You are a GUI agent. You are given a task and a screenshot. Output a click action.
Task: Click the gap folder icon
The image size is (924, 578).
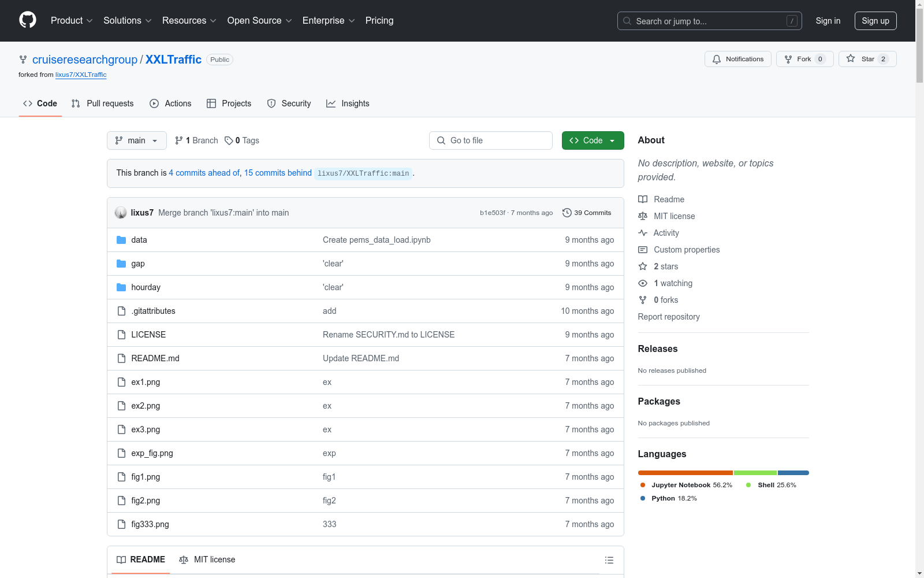(x=121, y=264)
